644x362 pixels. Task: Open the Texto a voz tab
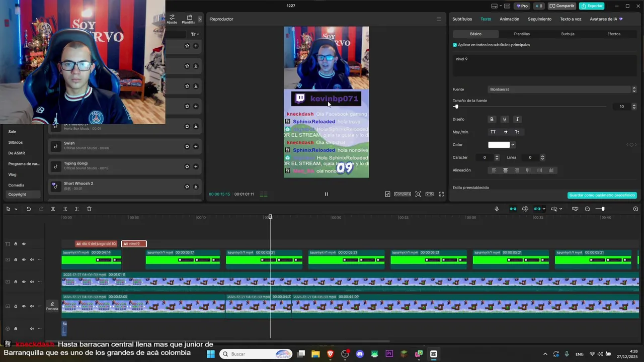(571, 19)
